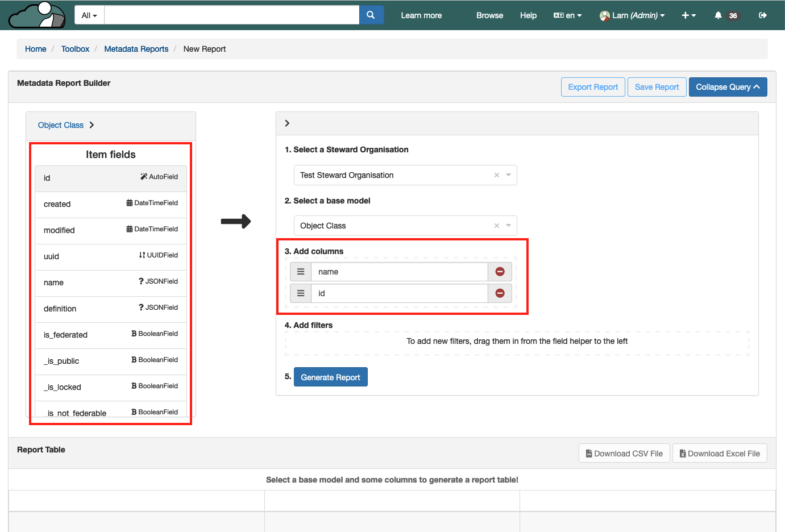Click the magnifying glass search button
785x532 pixels.
tap(371, 15)
